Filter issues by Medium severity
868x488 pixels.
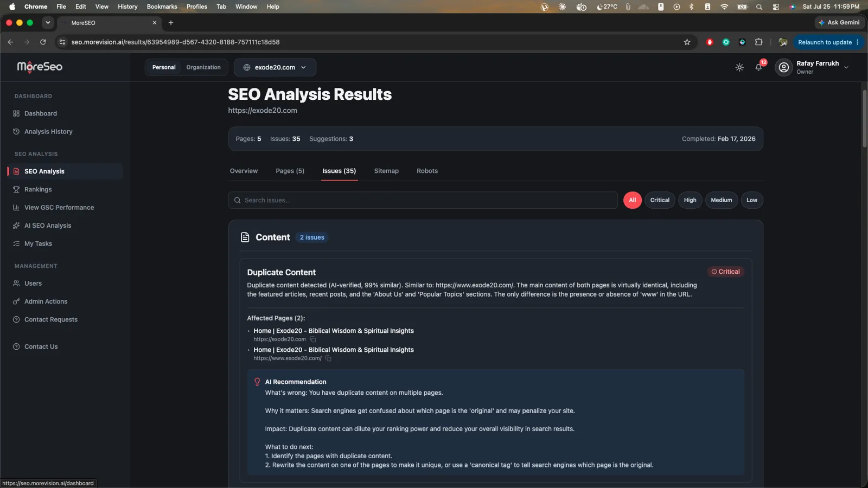tap(722, 200)
